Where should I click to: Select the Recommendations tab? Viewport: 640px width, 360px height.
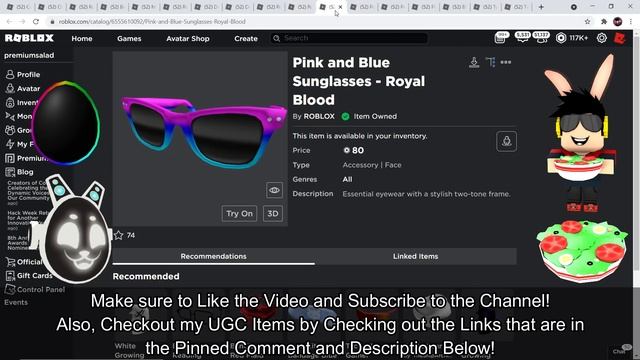[x=213, y=256]
